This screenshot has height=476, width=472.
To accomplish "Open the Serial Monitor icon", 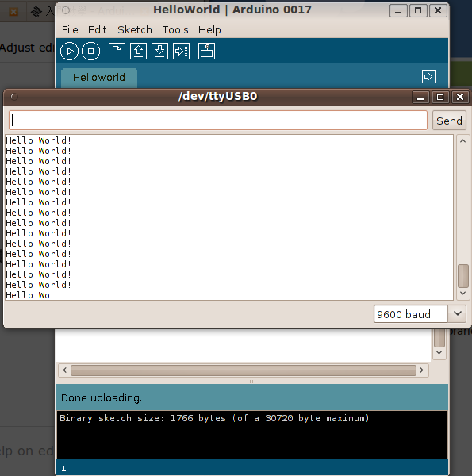I will point(207,51).
